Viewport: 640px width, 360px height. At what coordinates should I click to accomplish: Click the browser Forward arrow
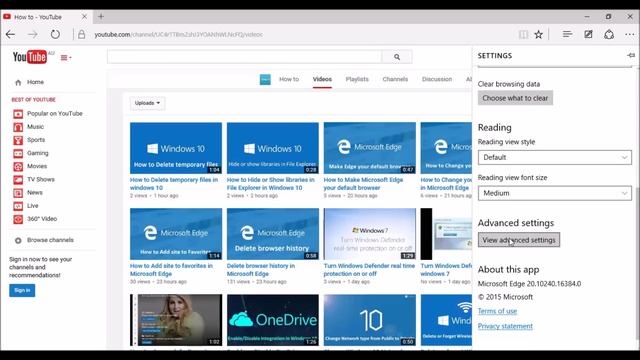point(33,35)
